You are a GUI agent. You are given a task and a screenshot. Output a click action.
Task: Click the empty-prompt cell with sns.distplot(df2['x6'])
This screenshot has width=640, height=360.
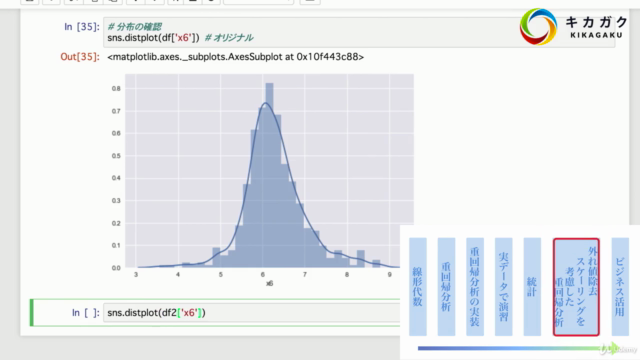point(251,313)
